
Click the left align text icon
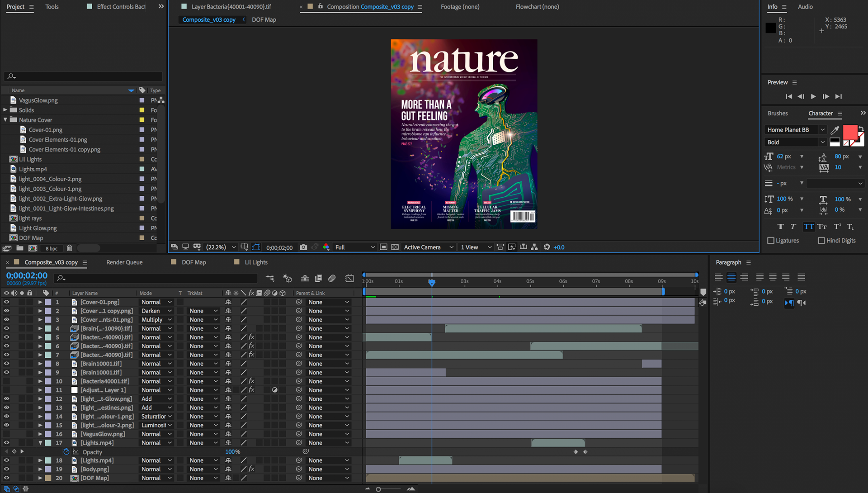pyautogui.click(x=718, y=277)
